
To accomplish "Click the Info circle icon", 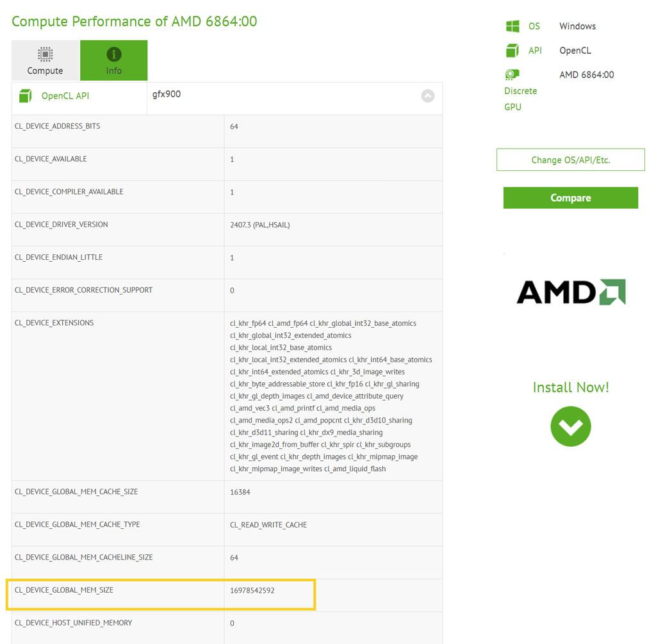I will pos(114,54).
